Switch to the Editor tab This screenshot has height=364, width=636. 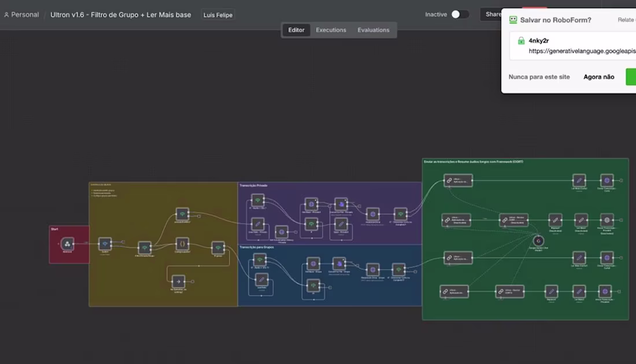click(x=296, y=30)
